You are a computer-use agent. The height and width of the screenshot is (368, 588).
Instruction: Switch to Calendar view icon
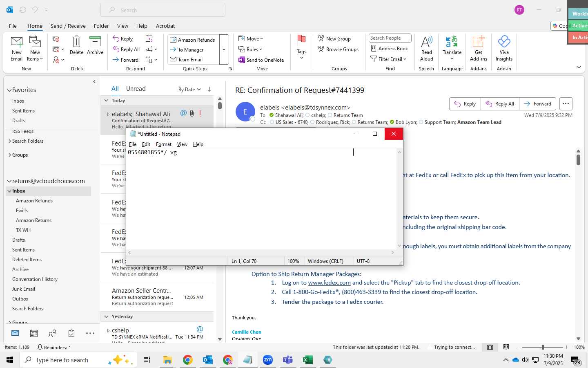pyautogui.click(x=34, y=333)
